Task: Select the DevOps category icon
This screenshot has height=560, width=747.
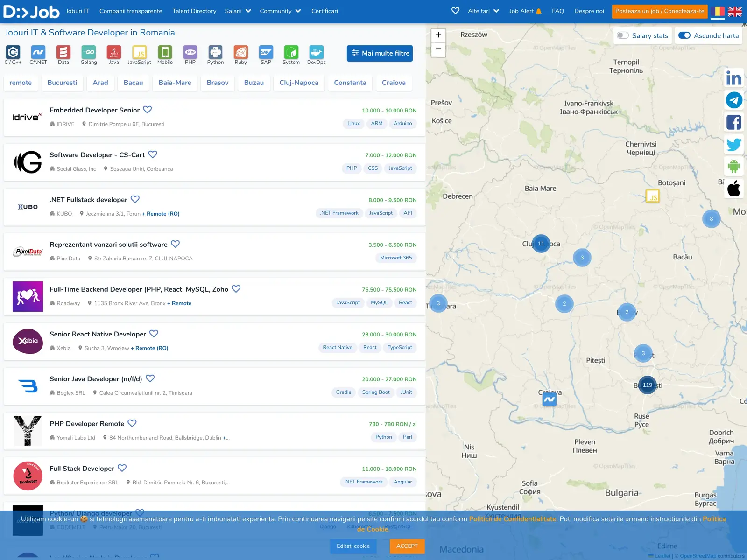Action: (x=317, y=52)
